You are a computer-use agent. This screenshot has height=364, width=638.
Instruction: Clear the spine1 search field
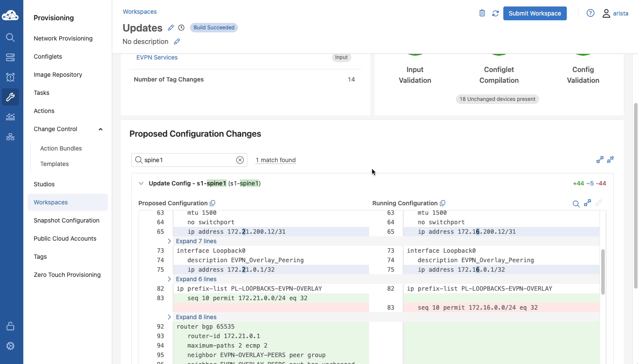pyautogui.click(x=240, y=160)
